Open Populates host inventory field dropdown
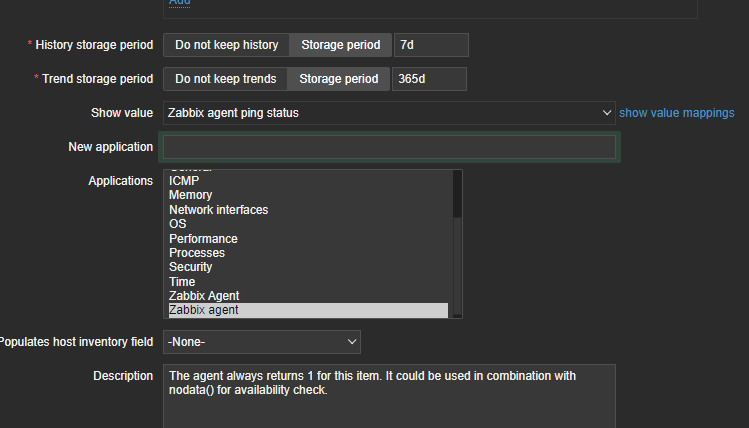The height and width of the screenshot is (428, 749). (x=262, y=342)
